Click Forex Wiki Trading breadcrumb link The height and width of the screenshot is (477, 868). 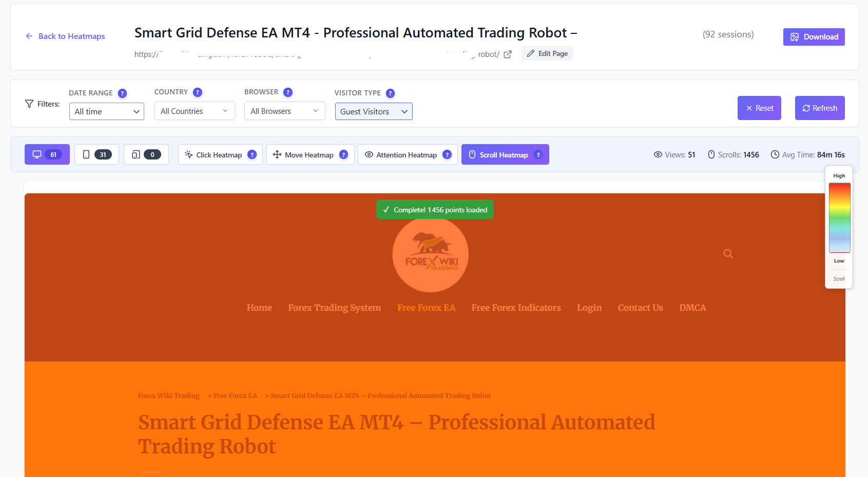pos(169,395)
